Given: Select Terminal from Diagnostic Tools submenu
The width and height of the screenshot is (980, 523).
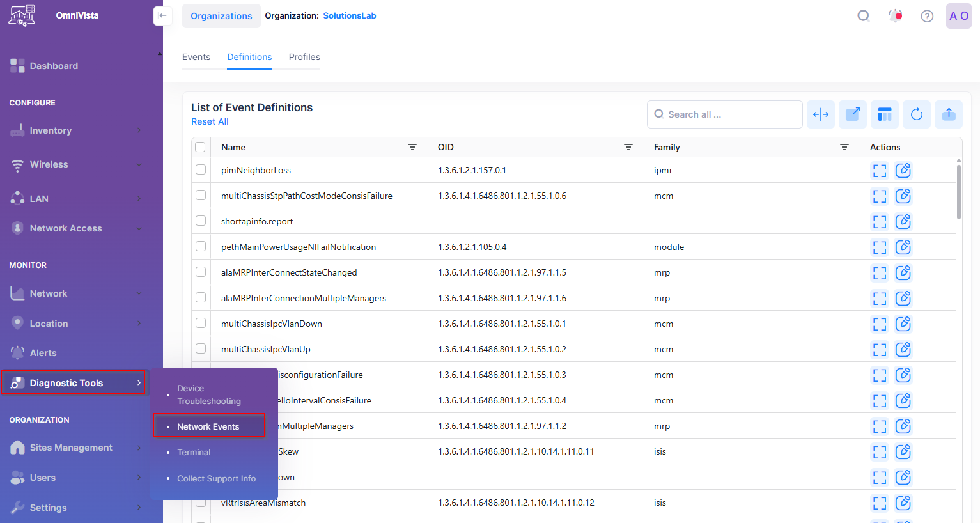Looking at the screenshot, I should (194, 452).
